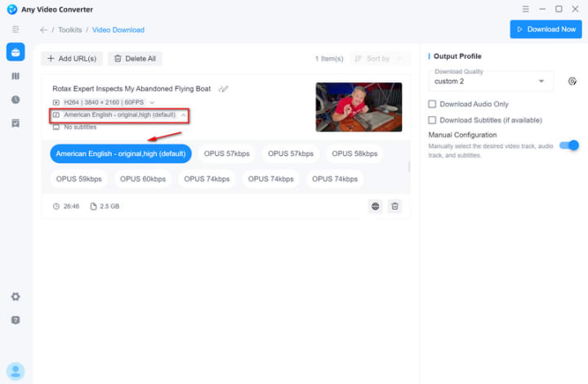Open the settings gear in sidebar
This screenshot has height=384, width=588.
click(16, 297)
